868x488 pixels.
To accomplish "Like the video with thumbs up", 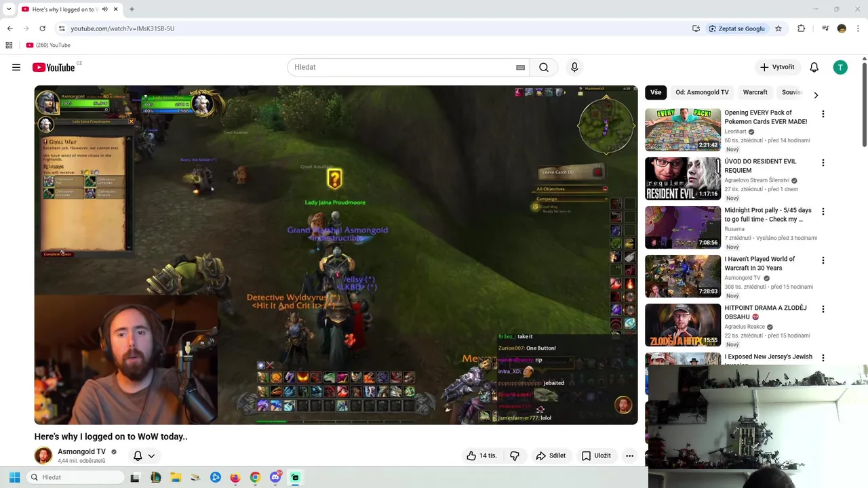I will [x=481, y=455].
